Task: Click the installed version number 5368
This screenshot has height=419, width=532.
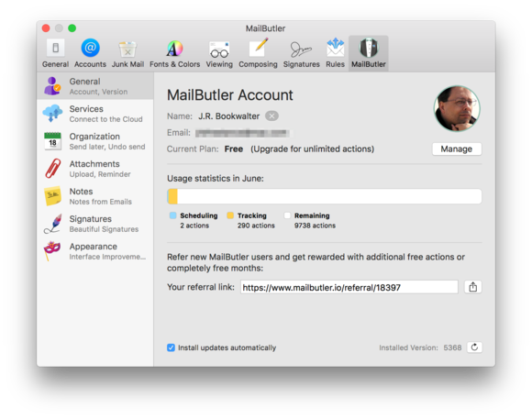Action: click(452, 347)
